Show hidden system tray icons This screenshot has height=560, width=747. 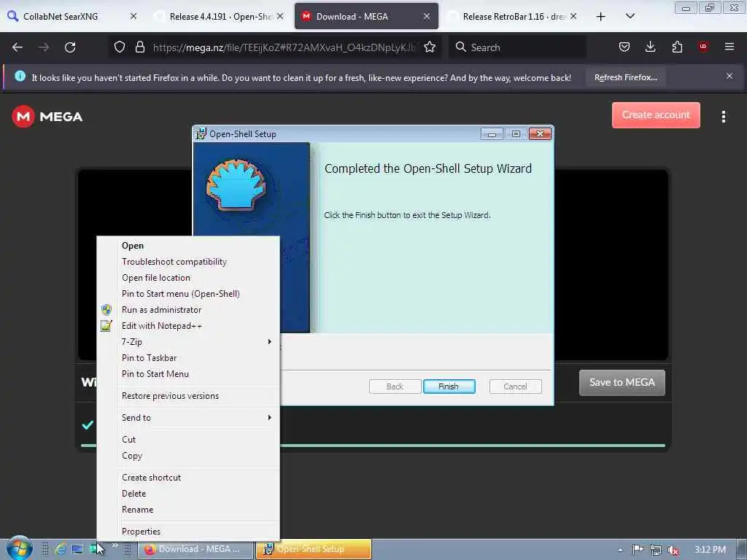(620, 550)
